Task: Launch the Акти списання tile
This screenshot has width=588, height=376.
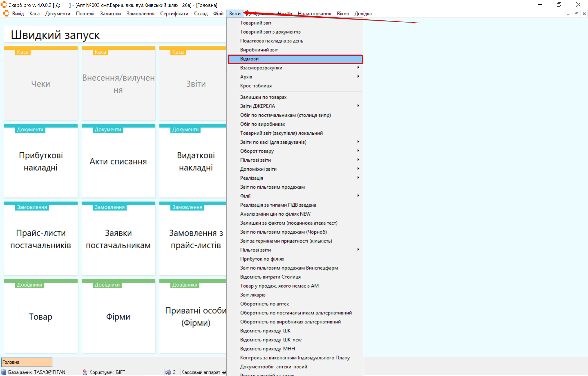Action: pos(118,161)
